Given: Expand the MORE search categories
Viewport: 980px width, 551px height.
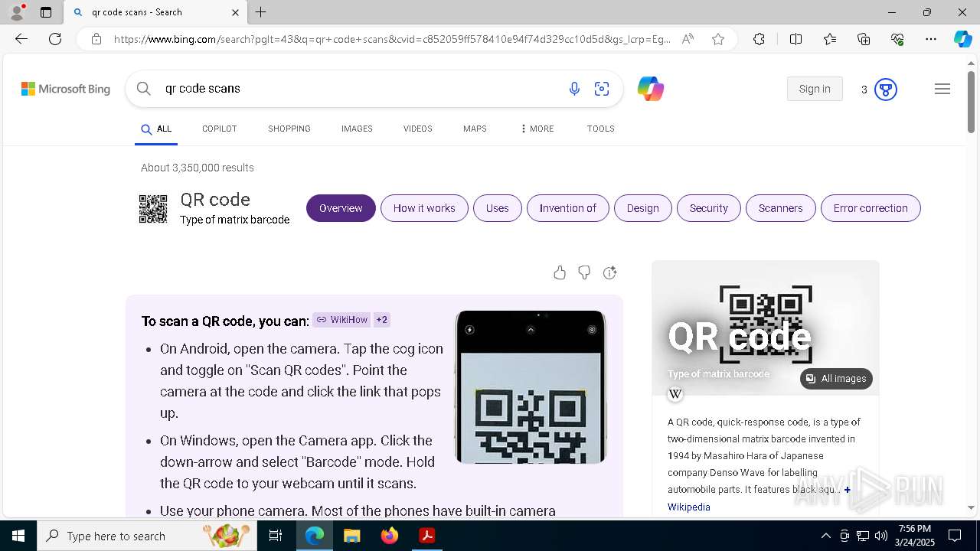Looking at the screenshot, I should coord(537,129).
